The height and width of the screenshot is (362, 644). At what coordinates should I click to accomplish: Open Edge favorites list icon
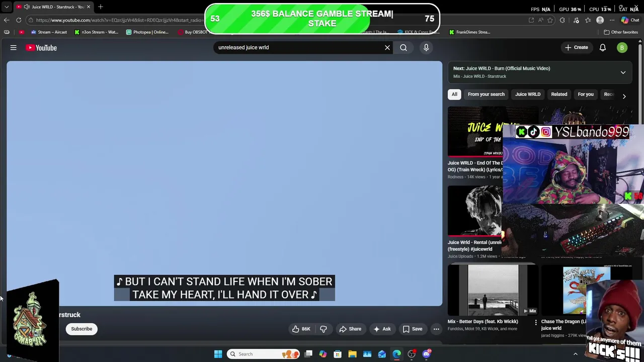pyautogui.click(x=588, y=20)
